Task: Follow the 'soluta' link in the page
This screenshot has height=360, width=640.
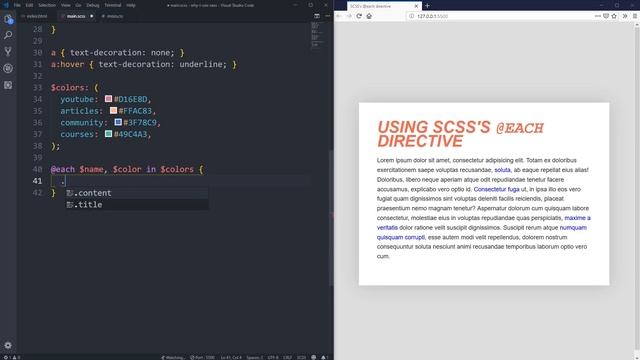Action: coord(502,170)
